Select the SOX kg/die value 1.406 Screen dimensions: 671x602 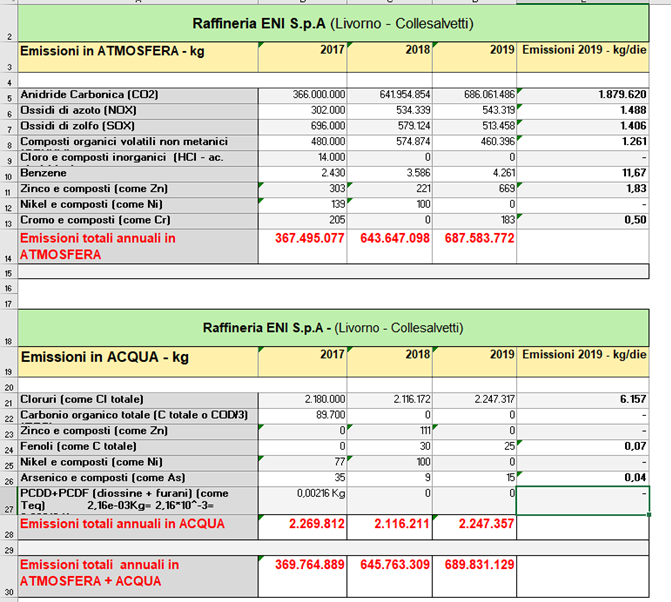583,126
